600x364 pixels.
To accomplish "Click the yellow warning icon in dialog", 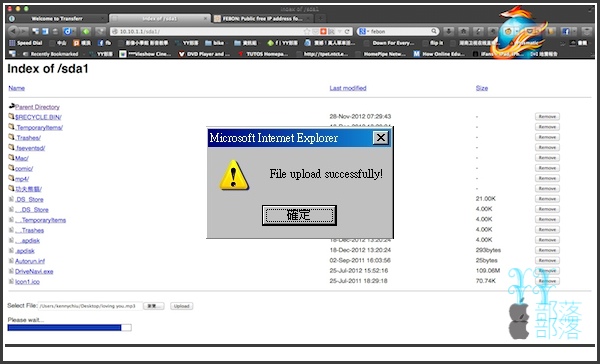I will point(233,175).
